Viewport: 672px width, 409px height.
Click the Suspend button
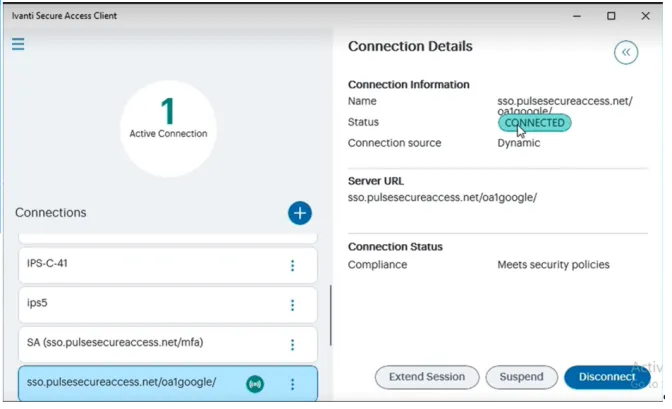click(522, 377)
